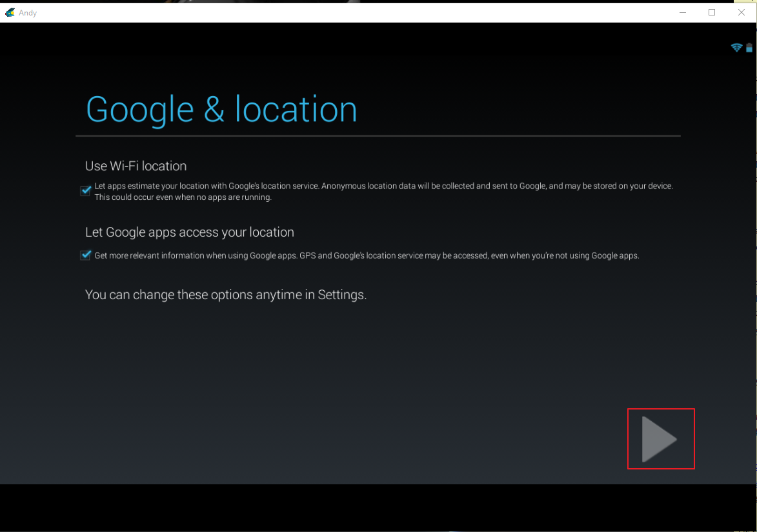
Task: Close the Andy emulator window
Action: (741, 12)
